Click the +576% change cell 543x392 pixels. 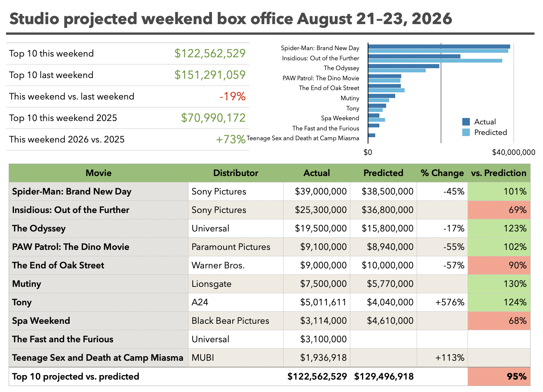tap(442, 302)
